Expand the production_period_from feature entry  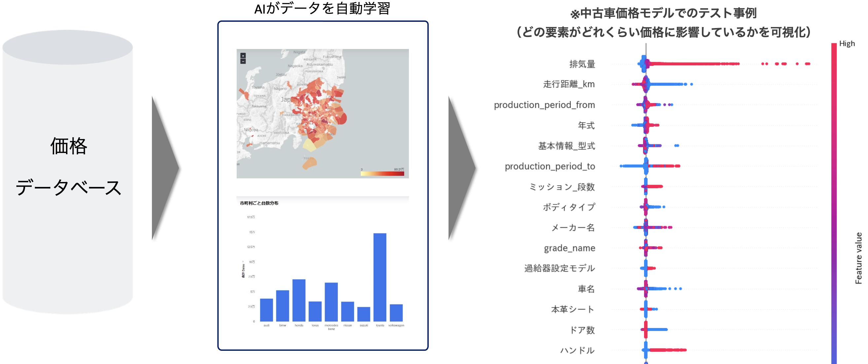pyautogui.click(x=545, y=105)
